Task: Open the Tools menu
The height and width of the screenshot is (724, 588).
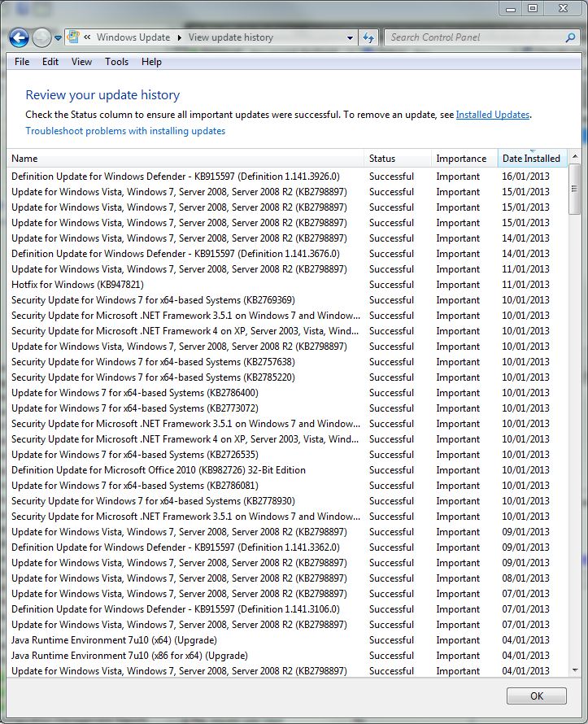Action: 116,62
